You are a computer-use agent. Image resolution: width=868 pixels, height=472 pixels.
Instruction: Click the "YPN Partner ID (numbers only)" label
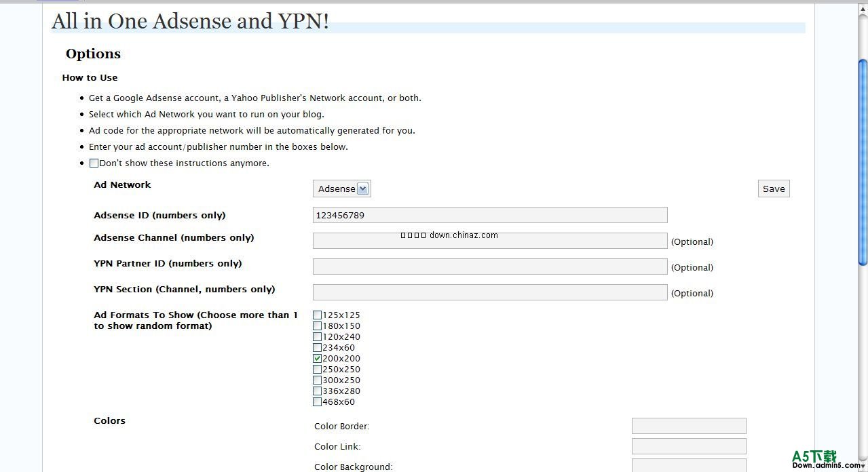pos(168,264)
